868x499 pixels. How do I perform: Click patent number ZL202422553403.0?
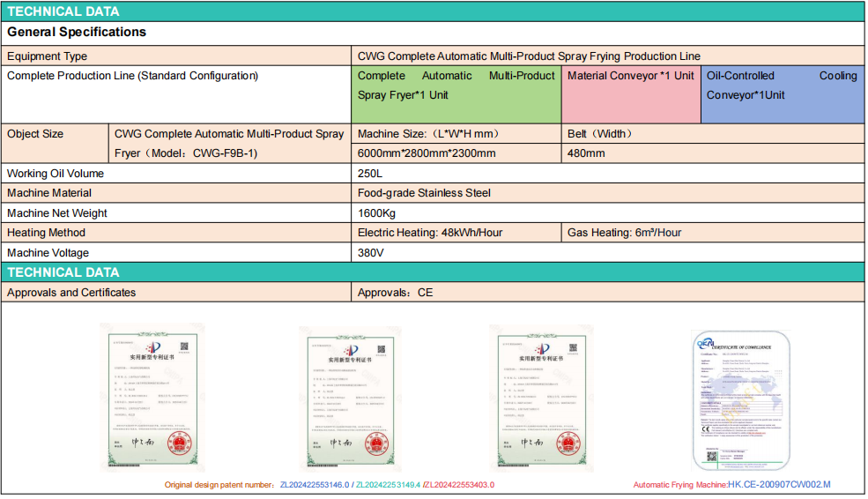click(459, 485)
